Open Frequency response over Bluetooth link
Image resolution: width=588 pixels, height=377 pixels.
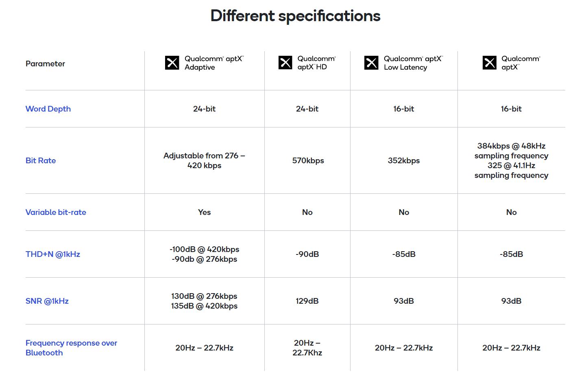click(x=71, y=348)
